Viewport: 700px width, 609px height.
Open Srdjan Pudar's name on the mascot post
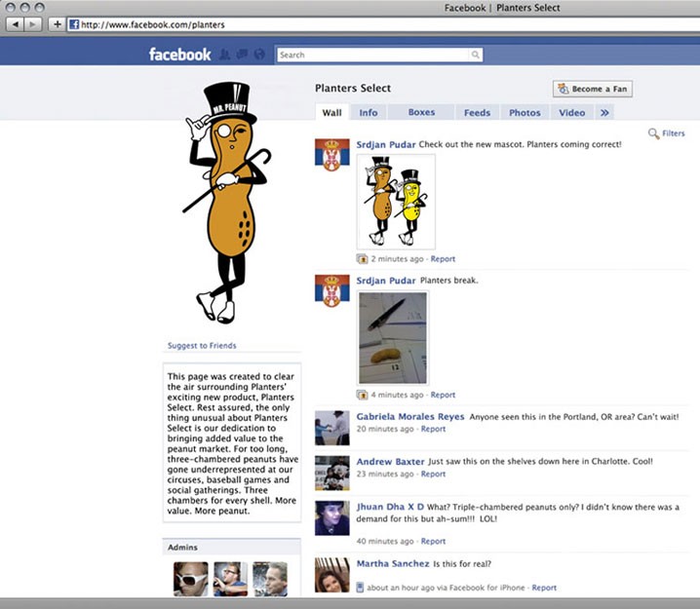(x=386, y=144)
